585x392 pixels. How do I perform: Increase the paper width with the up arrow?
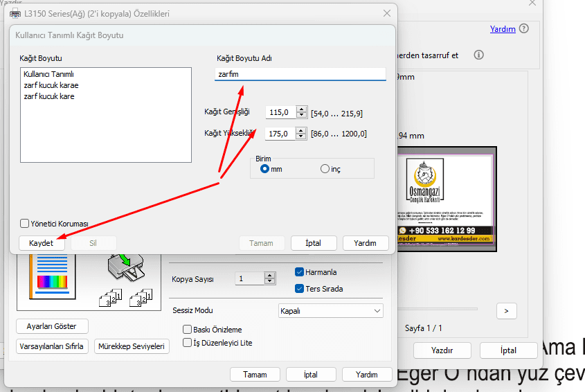301,109
